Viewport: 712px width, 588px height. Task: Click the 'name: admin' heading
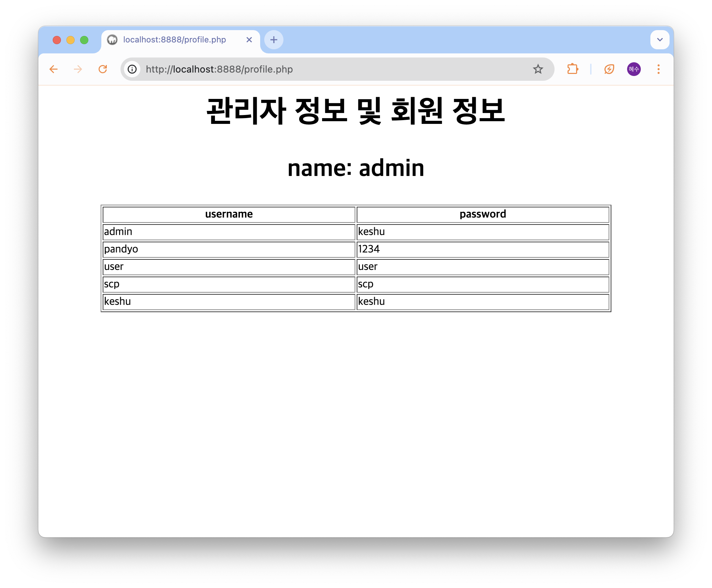point(356,168)
